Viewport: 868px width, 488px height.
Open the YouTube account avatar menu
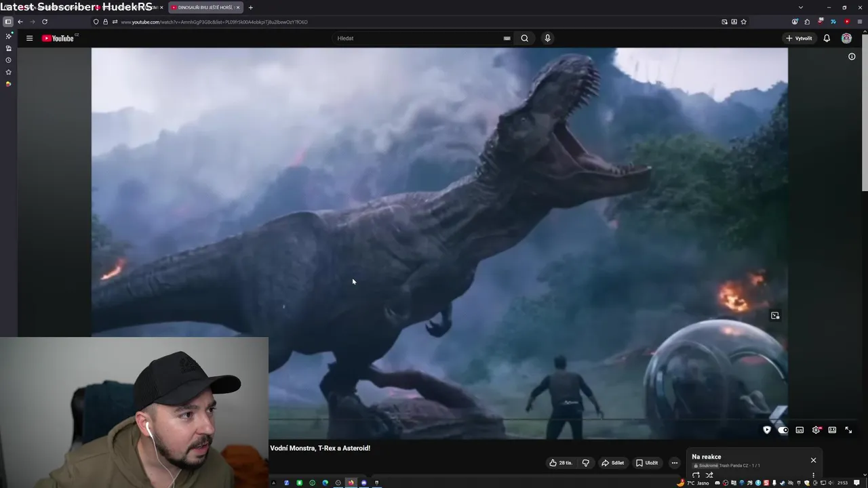(846, 38)
